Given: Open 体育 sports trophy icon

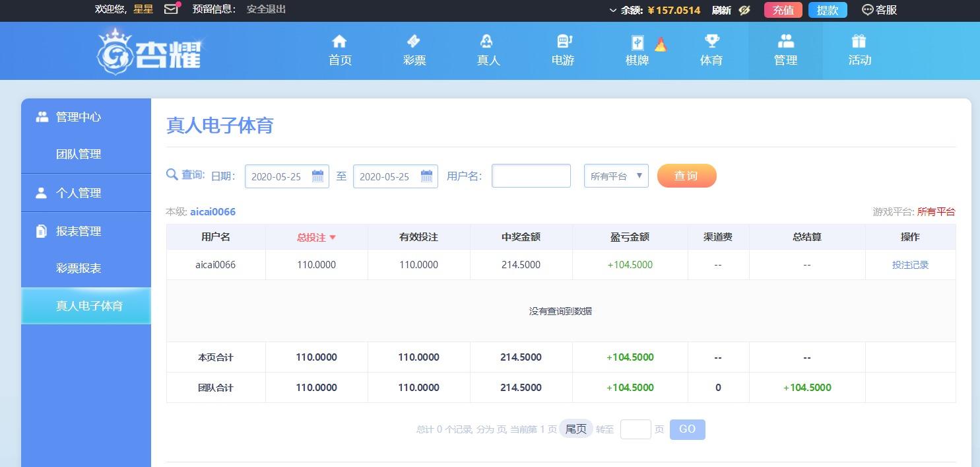Looking at the screenshot, I should 711,42.
